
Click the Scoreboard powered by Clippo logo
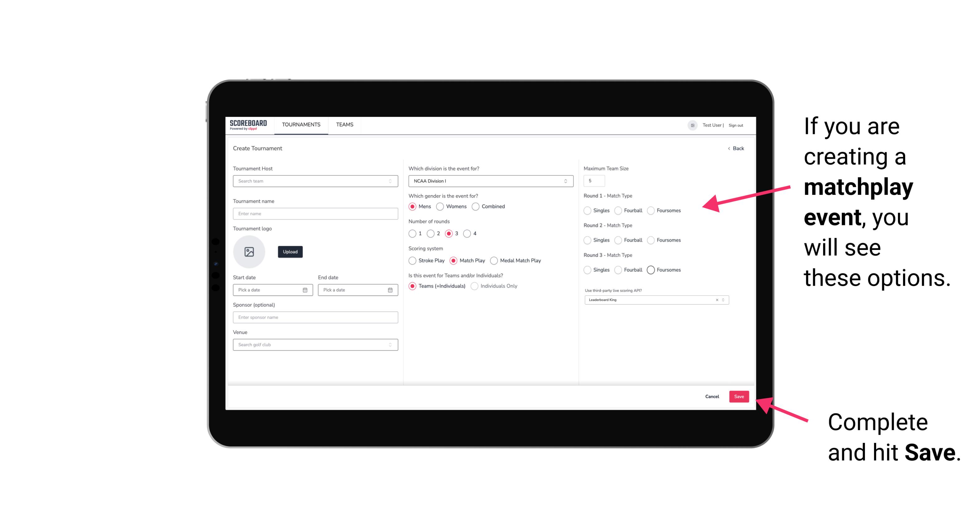pos(249,125)
